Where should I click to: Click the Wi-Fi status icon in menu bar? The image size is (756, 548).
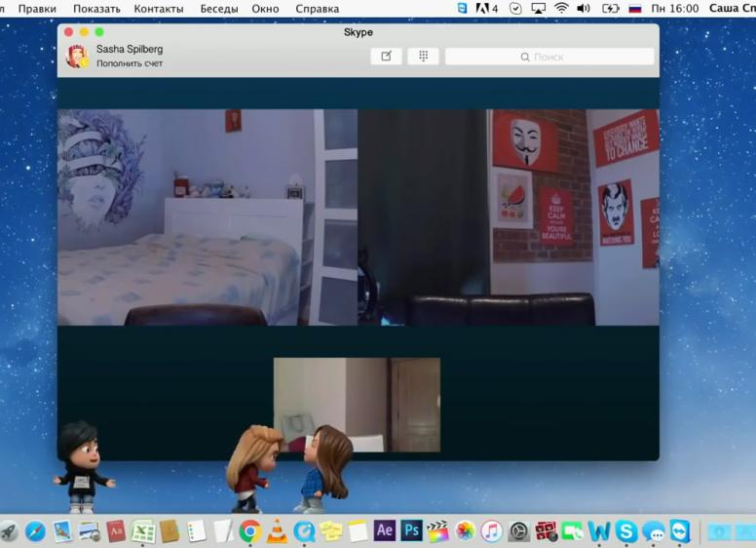tap(561, 8)
